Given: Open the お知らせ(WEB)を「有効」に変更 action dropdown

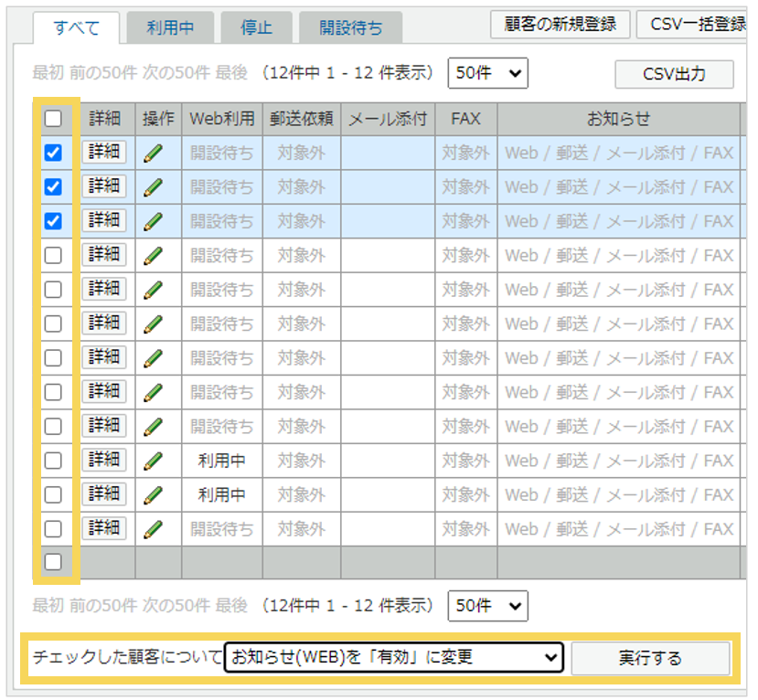Looking at the screenshot, I should [394, 657].
